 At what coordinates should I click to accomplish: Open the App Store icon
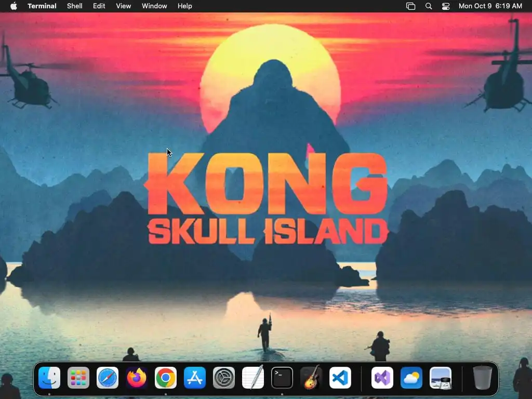pos(195,378)
